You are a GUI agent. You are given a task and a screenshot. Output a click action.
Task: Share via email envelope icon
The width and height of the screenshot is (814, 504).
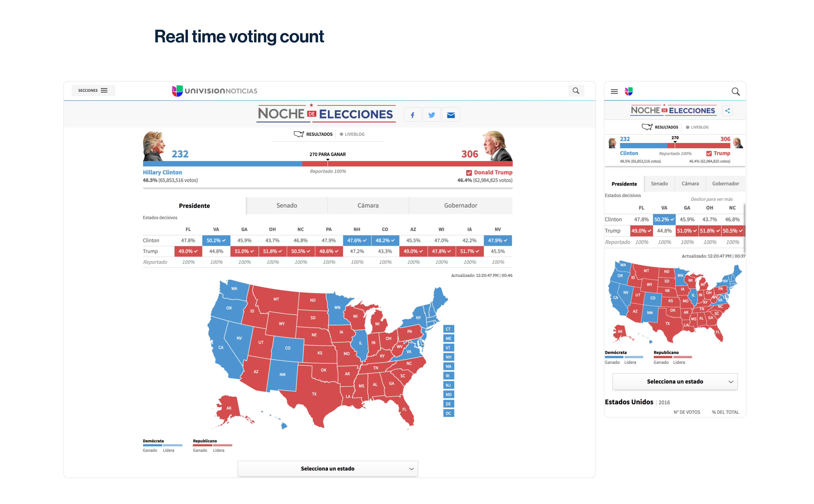[451, 115]
